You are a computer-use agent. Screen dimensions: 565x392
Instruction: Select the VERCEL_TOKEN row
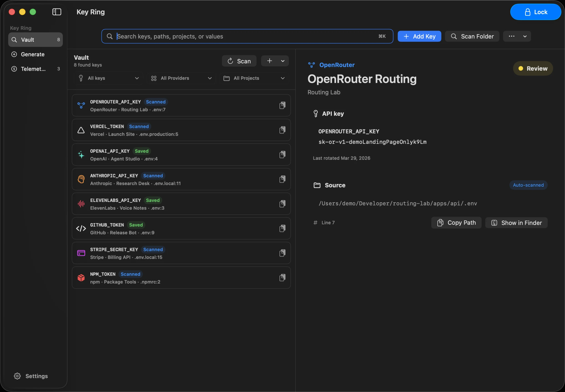181,130
